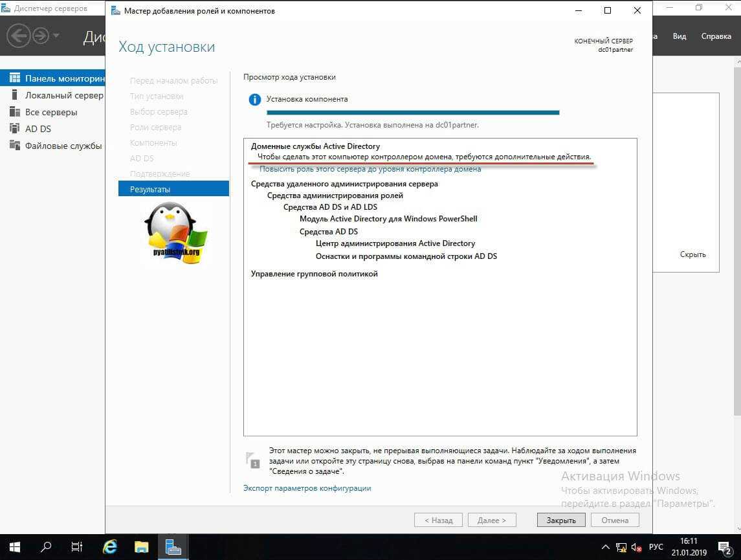Open Internet Explorer from the taskbar
Viewport: 741px width, 560px height.
point(110,546)
